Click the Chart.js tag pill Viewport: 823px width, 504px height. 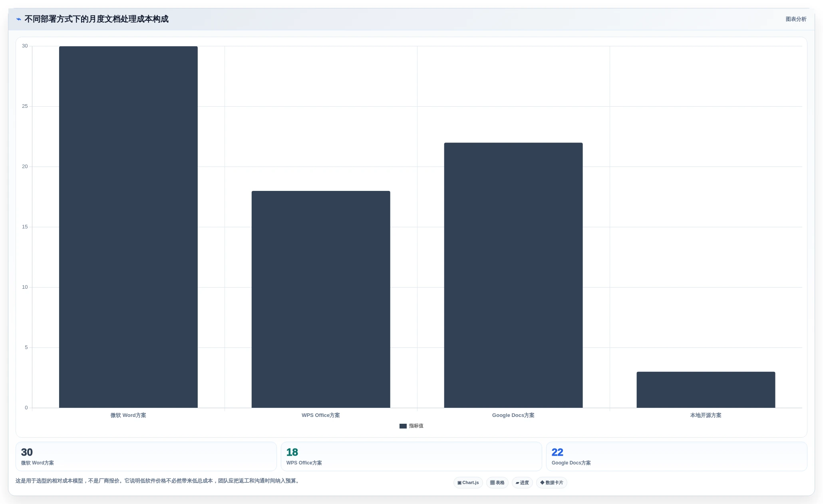pos(468,483)
